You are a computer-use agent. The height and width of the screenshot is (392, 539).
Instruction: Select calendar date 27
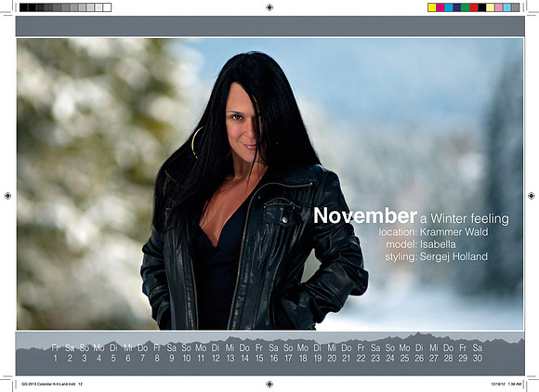tap(434, 359)
